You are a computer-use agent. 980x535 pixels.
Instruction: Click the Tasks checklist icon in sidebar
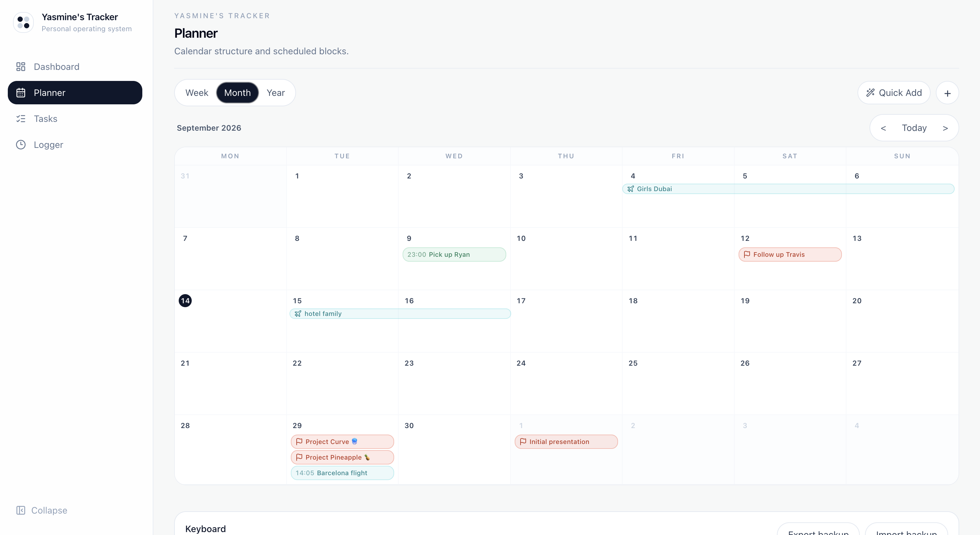20,119
